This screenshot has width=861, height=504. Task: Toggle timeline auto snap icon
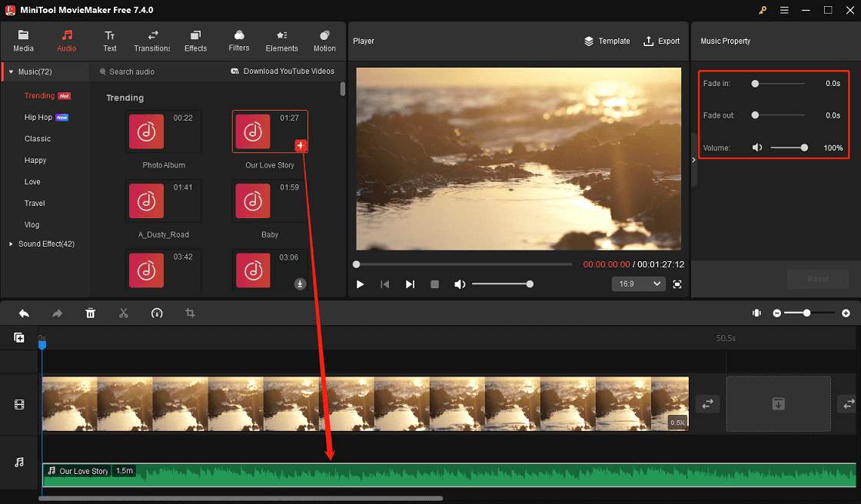tap(756, 313)
